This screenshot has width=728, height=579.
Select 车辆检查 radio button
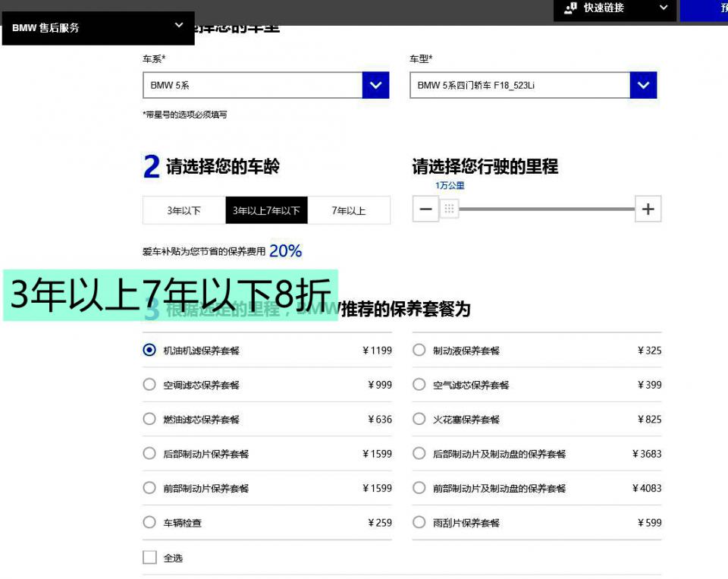pyautogui.click(x=149, y=522)
